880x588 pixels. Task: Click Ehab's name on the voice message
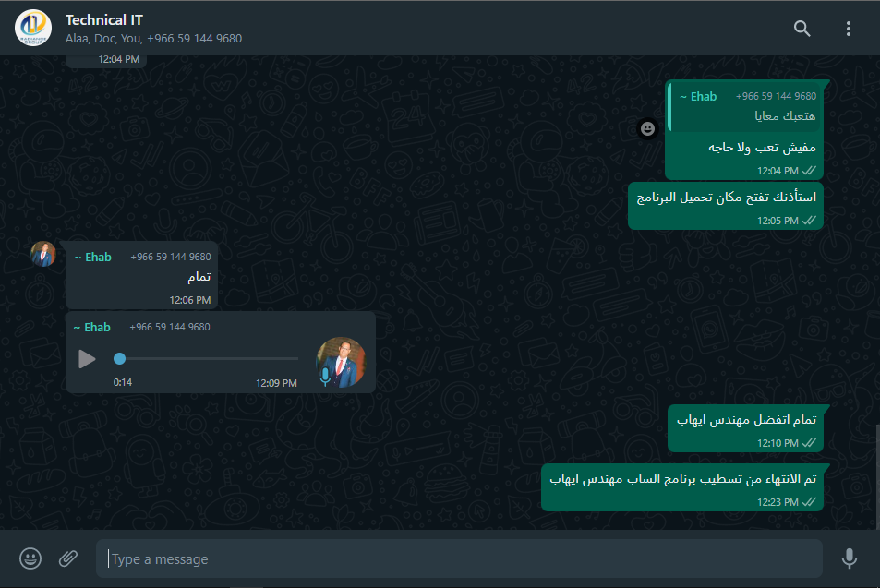[92, 327]
